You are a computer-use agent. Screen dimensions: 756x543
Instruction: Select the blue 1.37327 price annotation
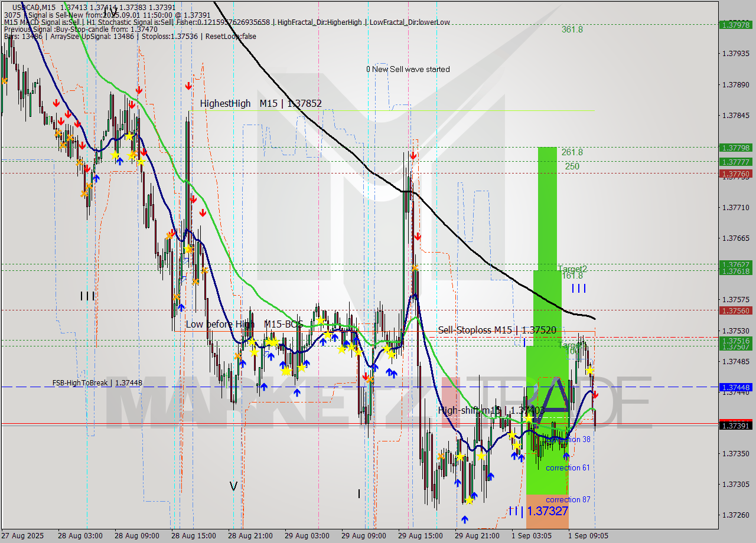coord(549,511)
